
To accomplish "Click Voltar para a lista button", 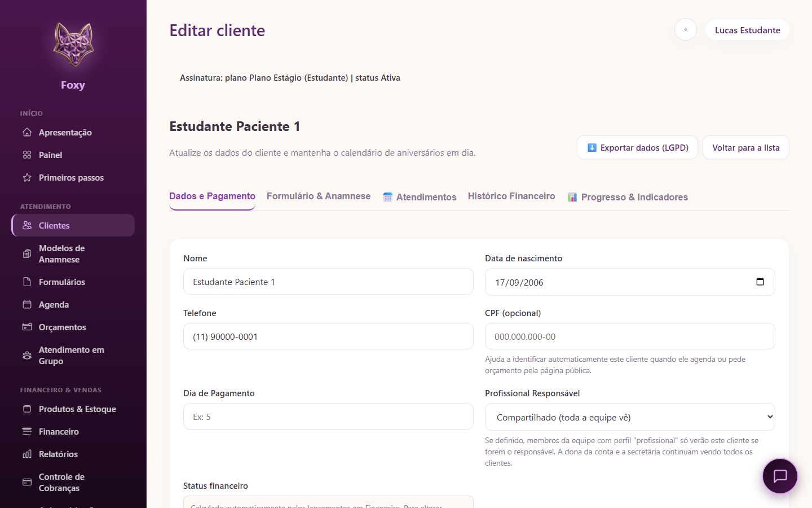I will [x=745, y=147].
